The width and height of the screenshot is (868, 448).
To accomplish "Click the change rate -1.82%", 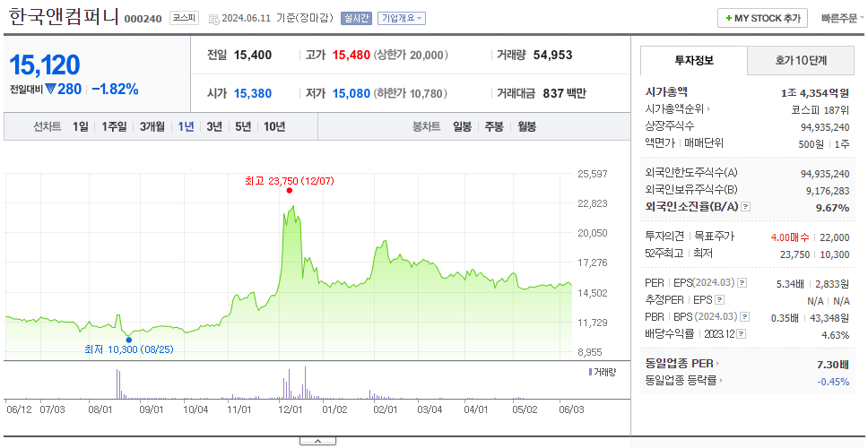I will coord(115,89).
